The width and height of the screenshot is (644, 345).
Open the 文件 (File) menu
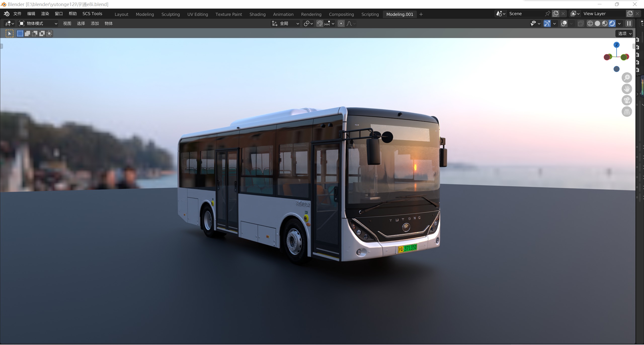click(x=17, y=14)
